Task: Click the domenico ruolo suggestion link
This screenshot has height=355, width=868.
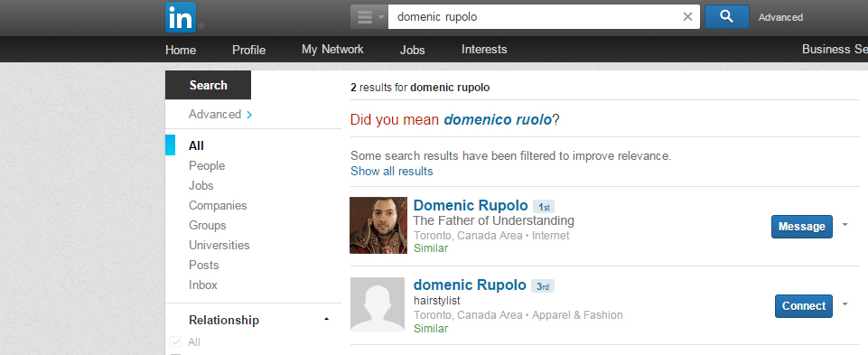Action: point(498,119)
